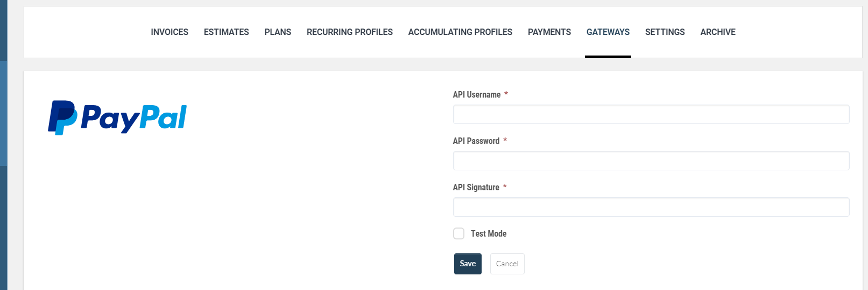868x290 pixels.
Task: Switch to the Archive tab
Action: click(718, 32)
